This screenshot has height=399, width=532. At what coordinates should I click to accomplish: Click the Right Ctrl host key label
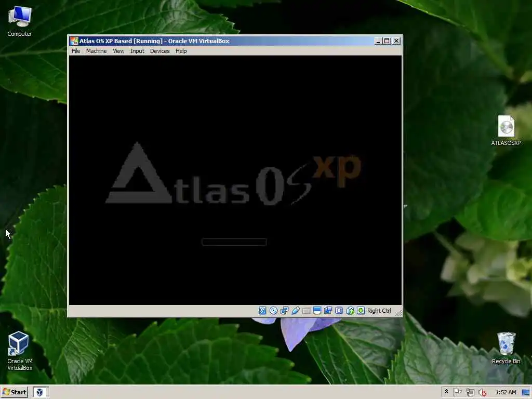379,311
